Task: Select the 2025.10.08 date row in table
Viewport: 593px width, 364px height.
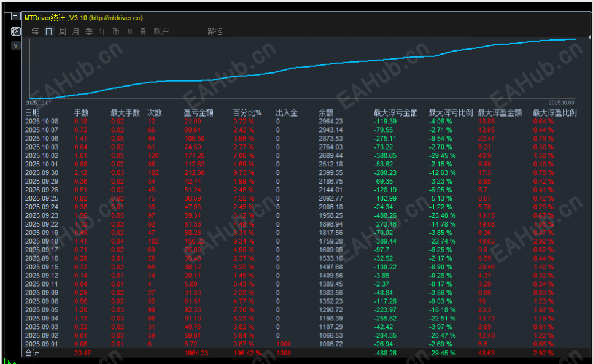Action: [42, 122]
